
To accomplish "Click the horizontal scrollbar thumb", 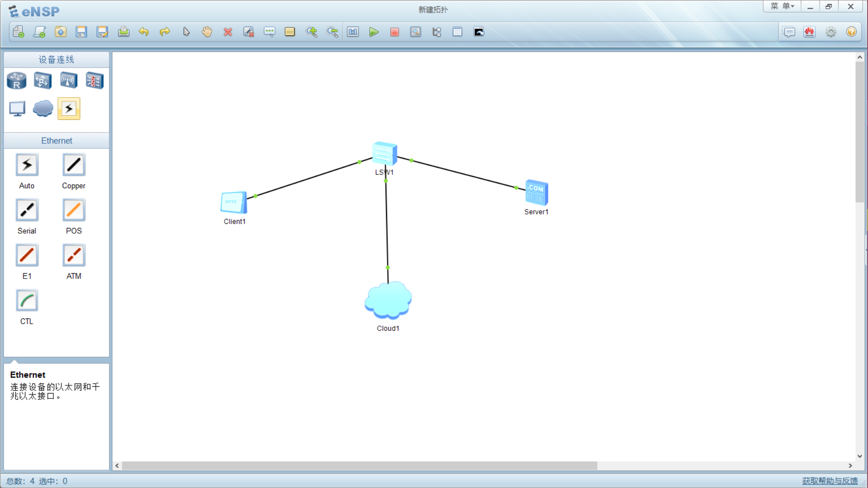I will click(x=359, y=466).
